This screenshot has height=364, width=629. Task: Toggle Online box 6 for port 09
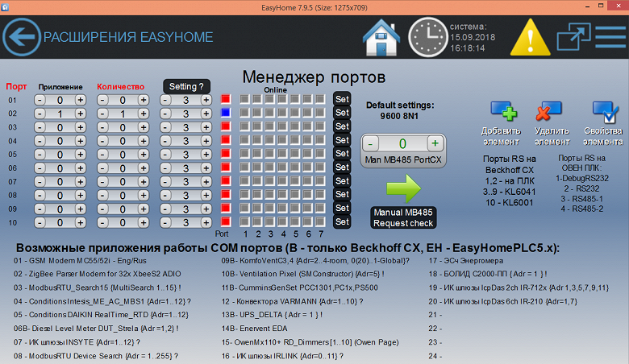(x=308, y=208)
